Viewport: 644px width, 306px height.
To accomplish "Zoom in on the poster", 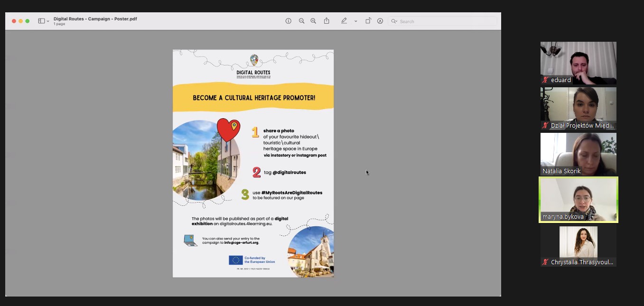I will click(x=313, y=21).
